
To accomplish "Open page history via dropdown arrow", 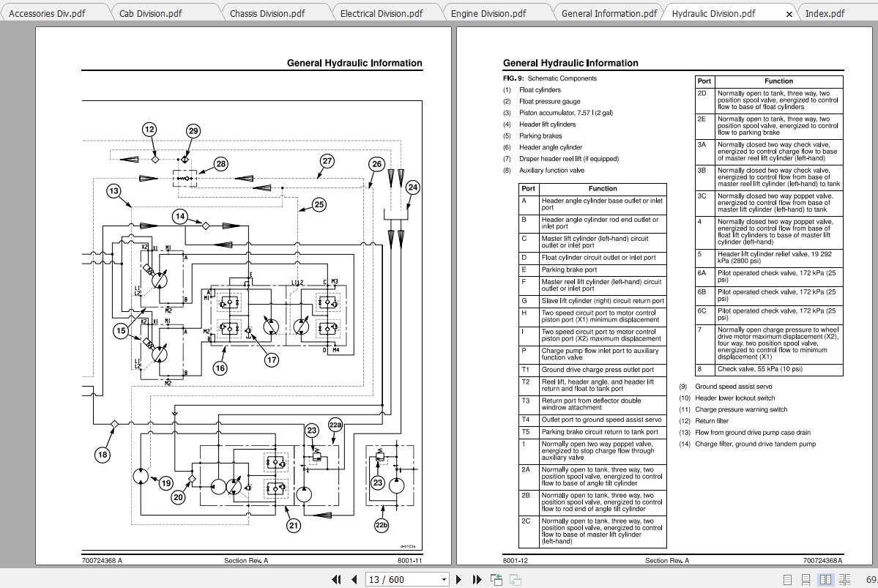I will click(x=443, y=579).
